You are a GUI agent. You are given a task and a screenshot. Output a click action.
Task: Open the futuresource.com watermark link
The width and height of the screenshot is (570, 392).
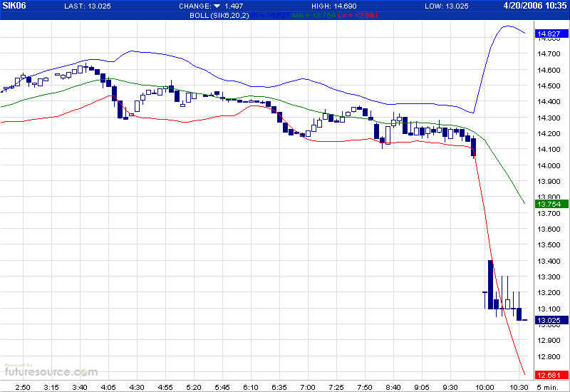pyautogui.click(x=50, y=371)
